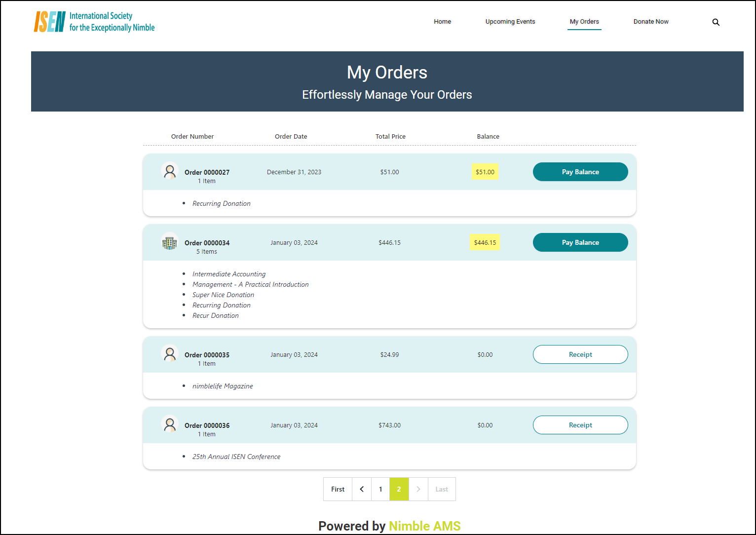Viewport: 756px width, 535px height.
Task: Click person avatar icon for Order 0000035
Action: pos(170,354)
